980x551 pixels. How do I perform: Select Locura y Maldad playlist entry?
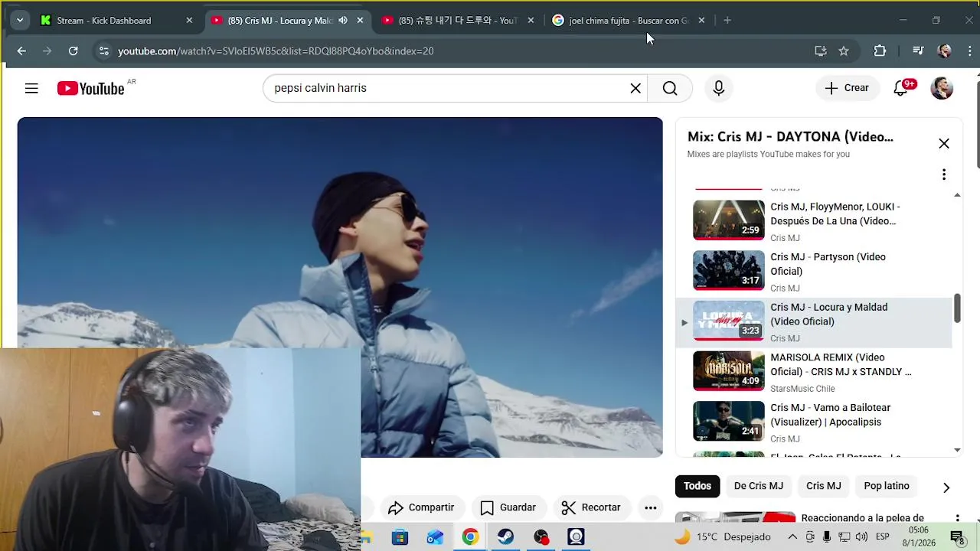click(x=813, y=322)
